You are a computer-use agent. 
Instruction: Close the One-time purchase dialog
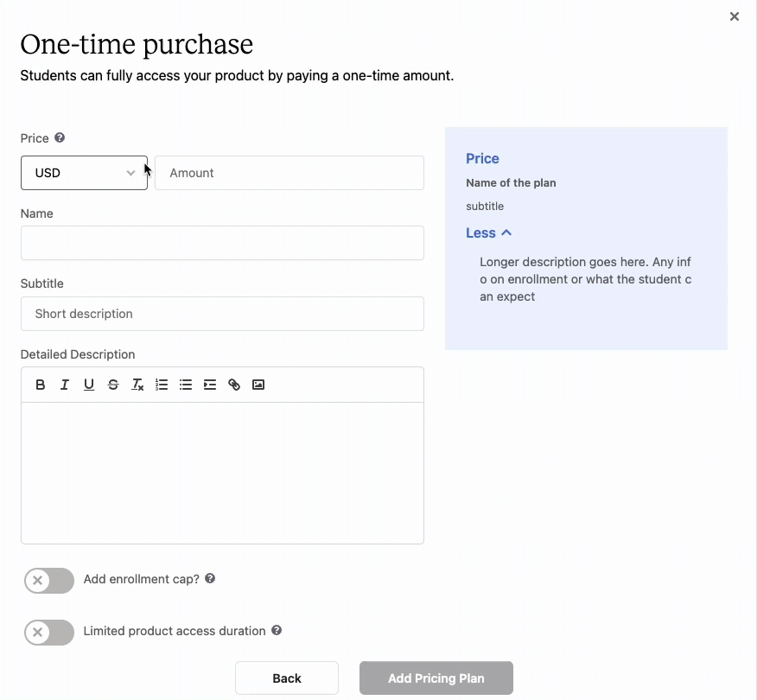pyautogui.click(x=735, y=16)
